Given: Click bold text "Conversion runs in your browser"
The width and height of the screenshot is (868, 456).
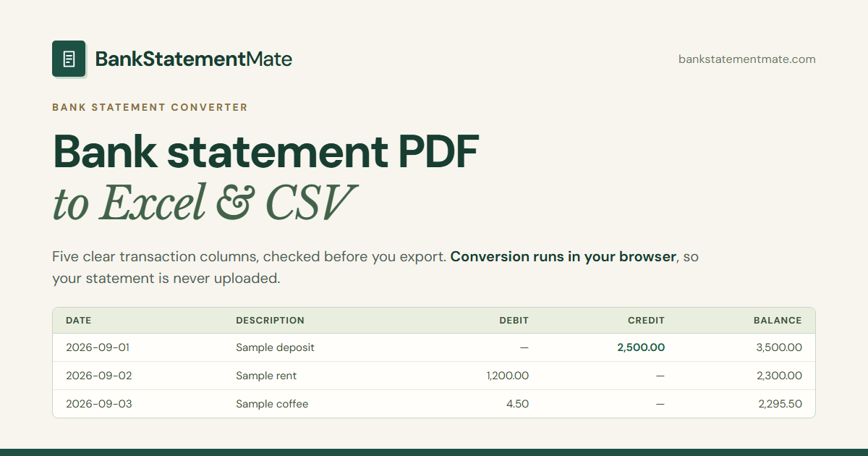Looking at the screenshot, I should [x=563, y=257].
